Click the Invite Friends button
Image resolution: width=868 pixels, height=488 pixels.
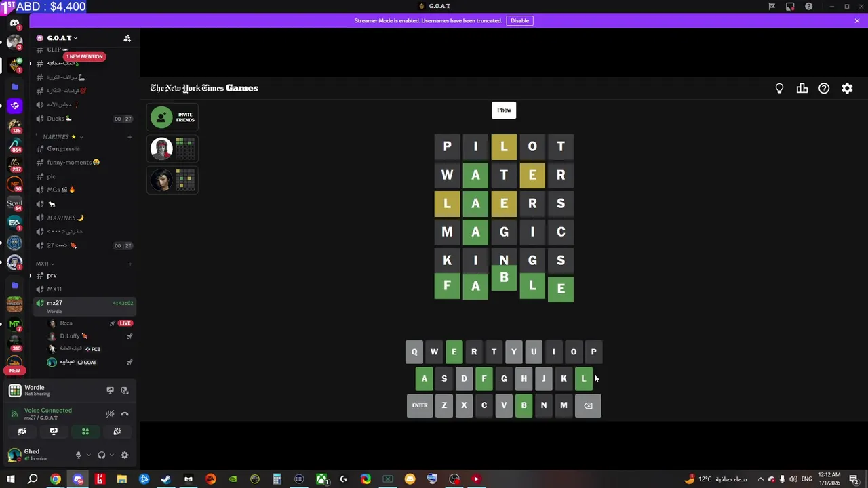(173, 117)
